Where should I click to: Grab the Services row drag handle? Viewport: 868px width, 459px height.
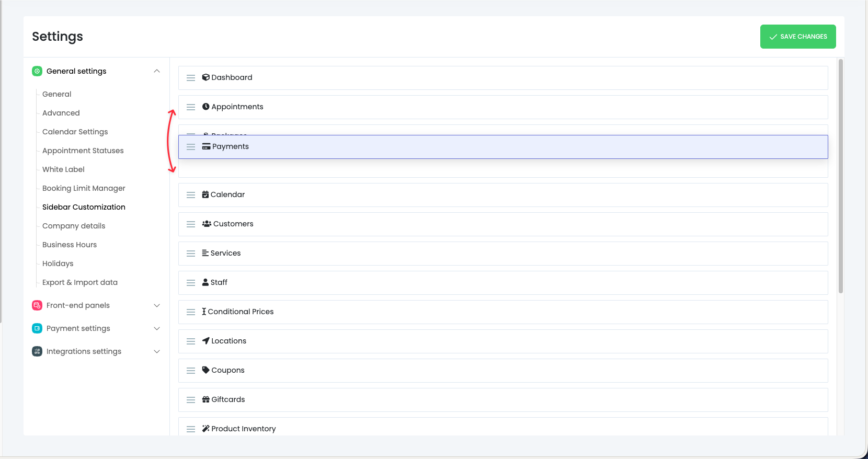tap(191, 254)
